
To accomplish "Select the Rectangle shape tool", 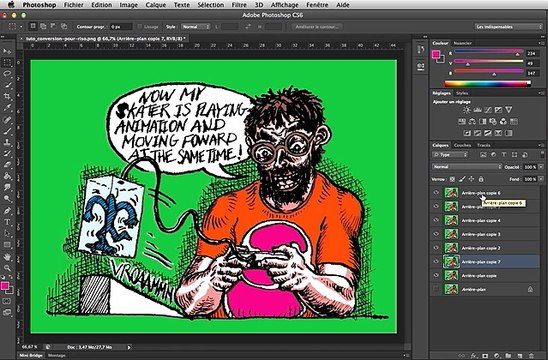I will (7, 245).
